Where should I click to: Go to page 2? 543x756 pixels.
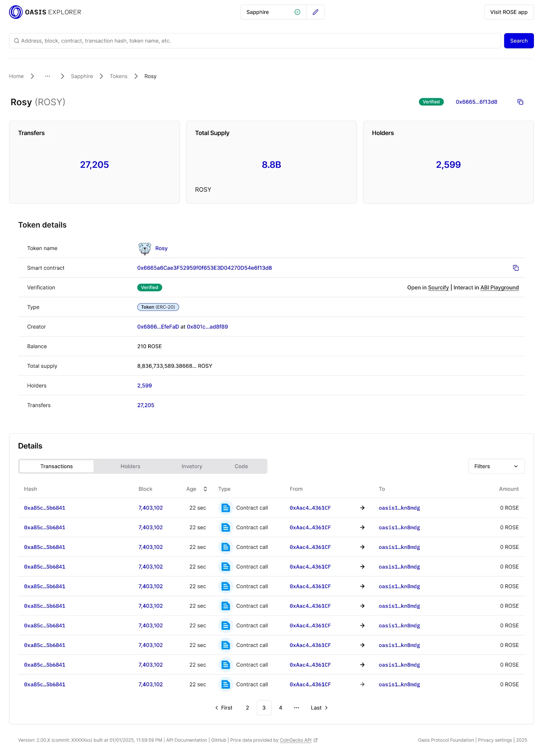247,708
